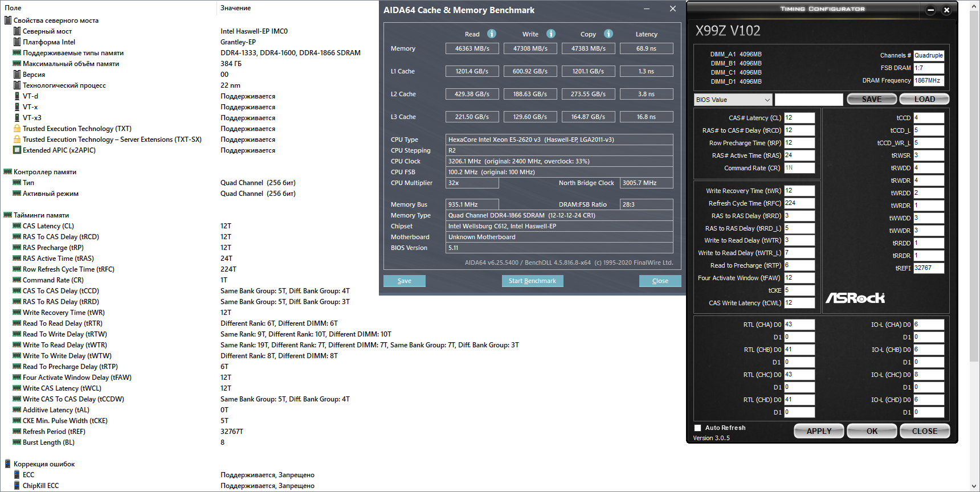Click the info icon next to Write
Viewport: 980px width, 492px height.
(551, 34)
